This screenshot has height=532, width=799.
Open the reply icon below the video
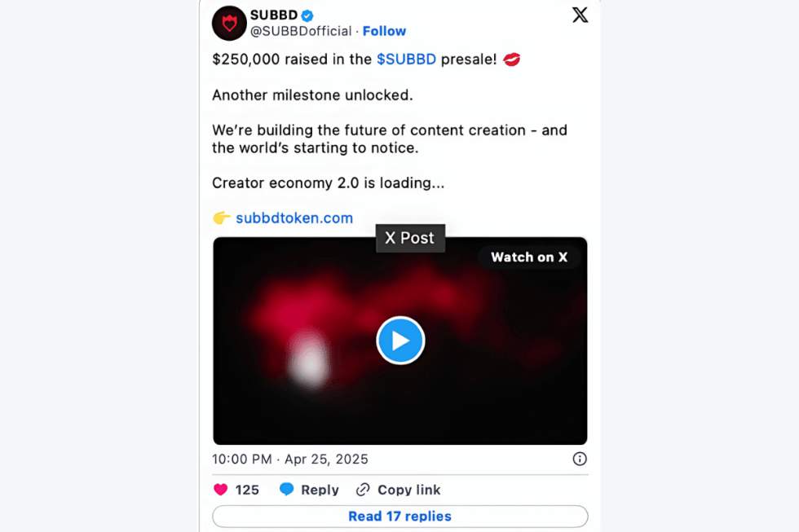(286, 490)
